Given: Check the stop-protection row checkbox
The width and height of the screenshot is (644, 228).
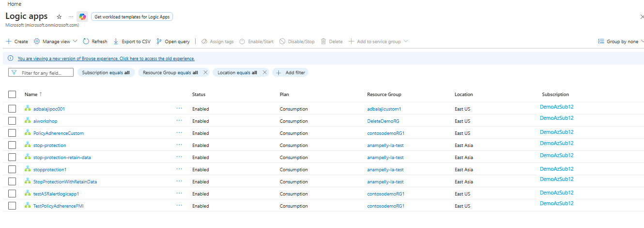Looking at the screenshot, I should pyautogui.click(x=12, y=145).
